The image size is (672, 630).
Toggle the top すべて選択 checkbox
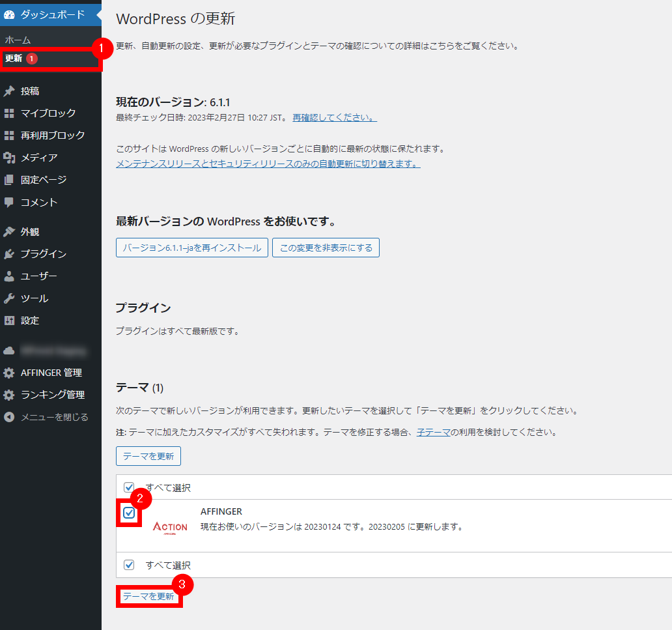click(x=129, y=487)
